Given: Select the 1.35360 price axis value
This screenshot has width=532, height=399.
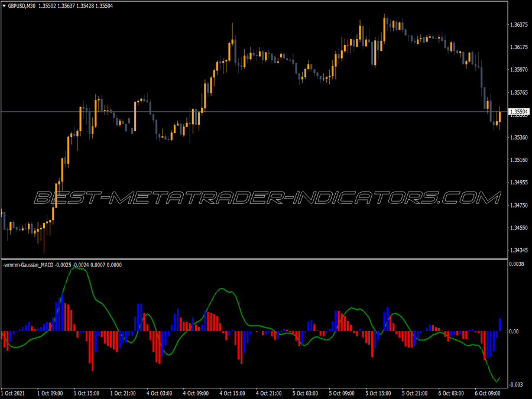Looking at the screenshot, I should pos(519,137).
